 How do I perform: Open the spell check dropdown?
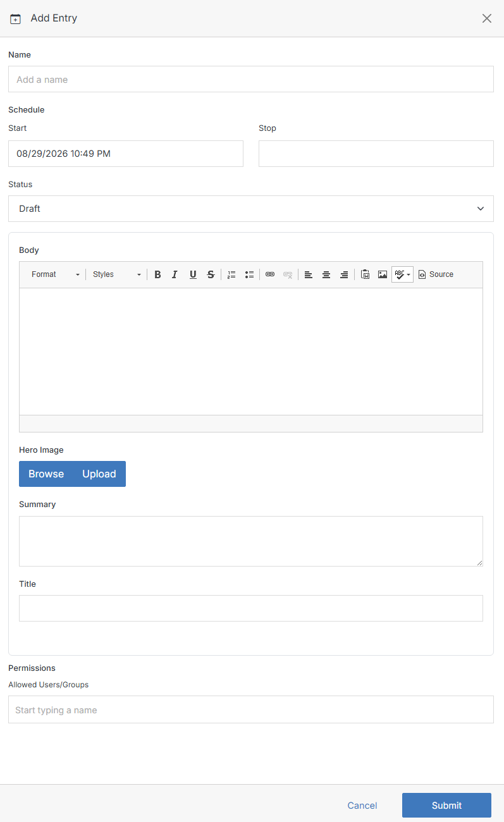click(403, 274)
